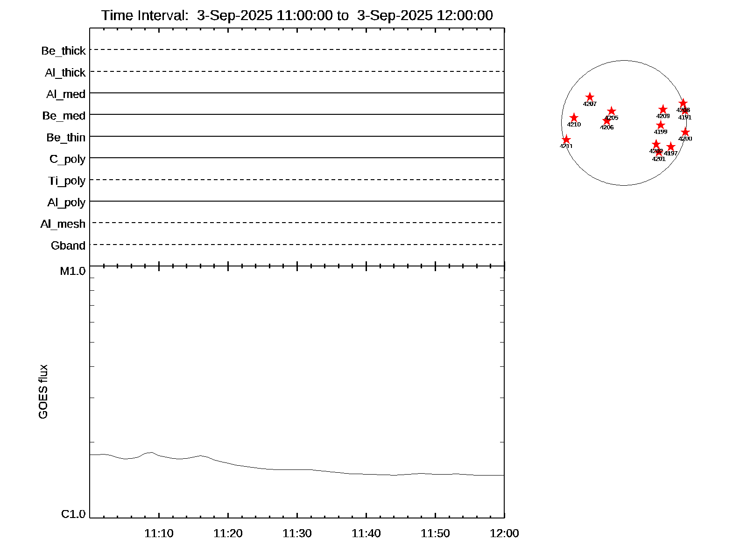The width and height of the screenshot is (747, 560).
Task: Click the M1.0 flux level label
Action: [73, 271]
